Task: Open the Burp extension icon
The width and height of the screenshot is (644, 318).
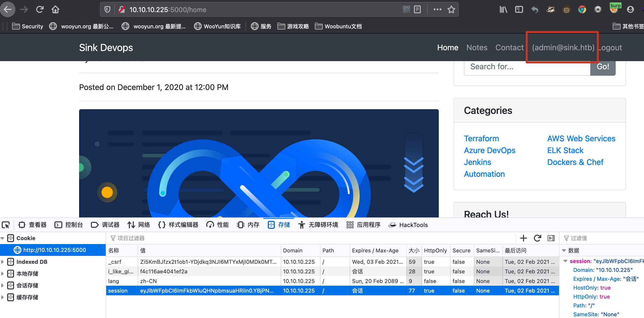Action: point(614,9)
